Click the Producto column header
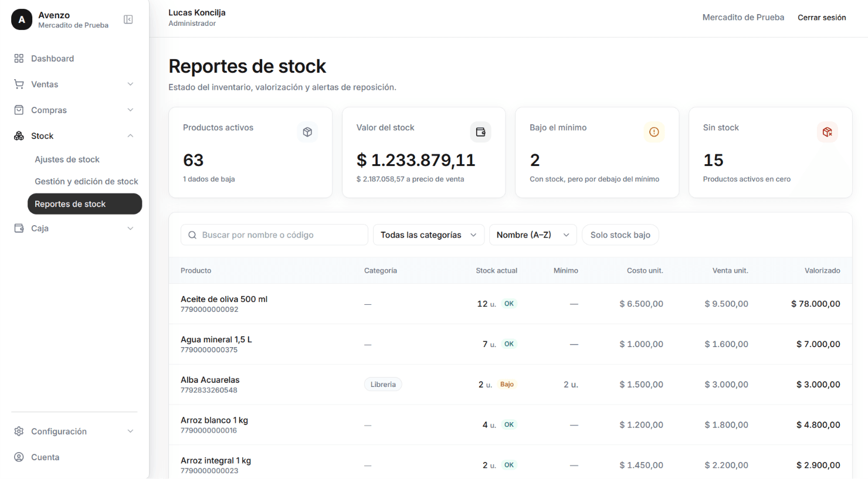868x479 pixels. coord(196,271)
